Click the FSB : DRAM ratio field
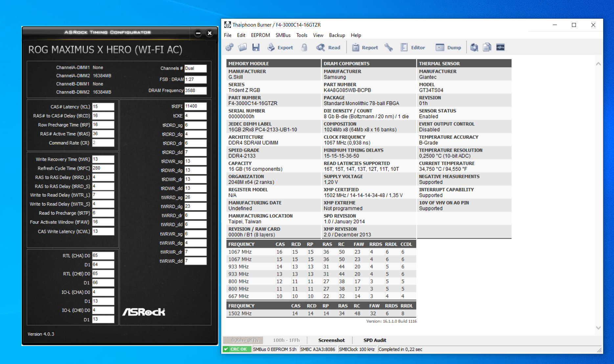The image size is (614, 364). point(195,79)
